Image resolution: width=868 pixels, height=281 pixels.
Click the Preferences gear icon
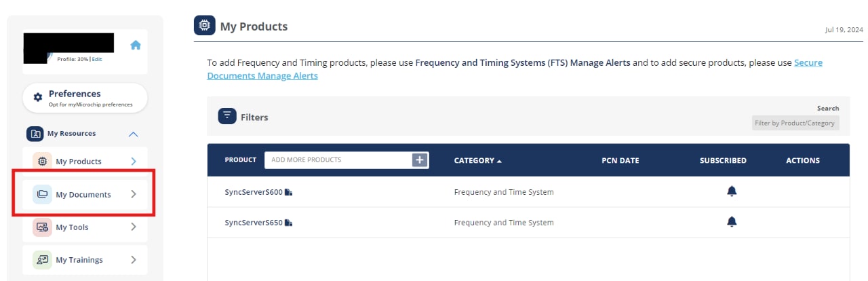[38, 97]
